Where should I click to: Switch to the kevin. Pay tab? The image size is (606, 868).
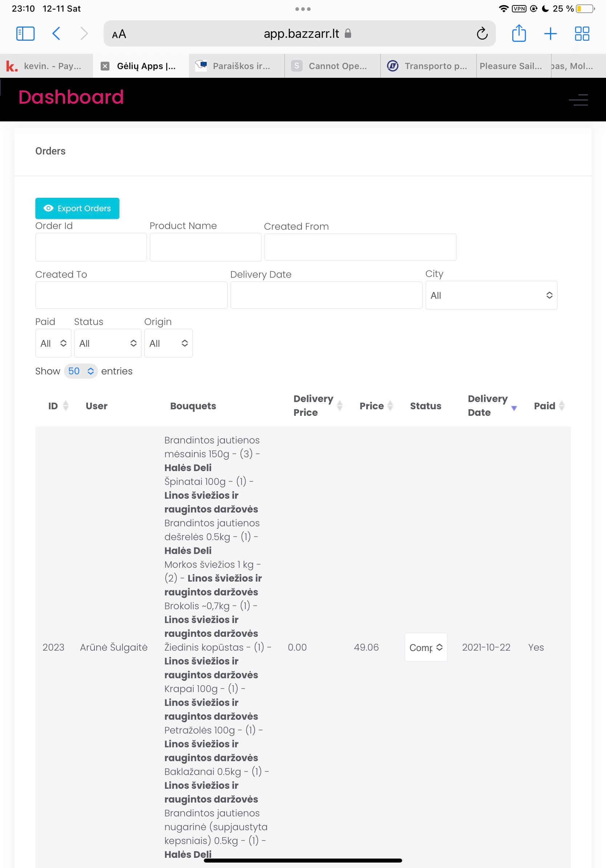46,66
